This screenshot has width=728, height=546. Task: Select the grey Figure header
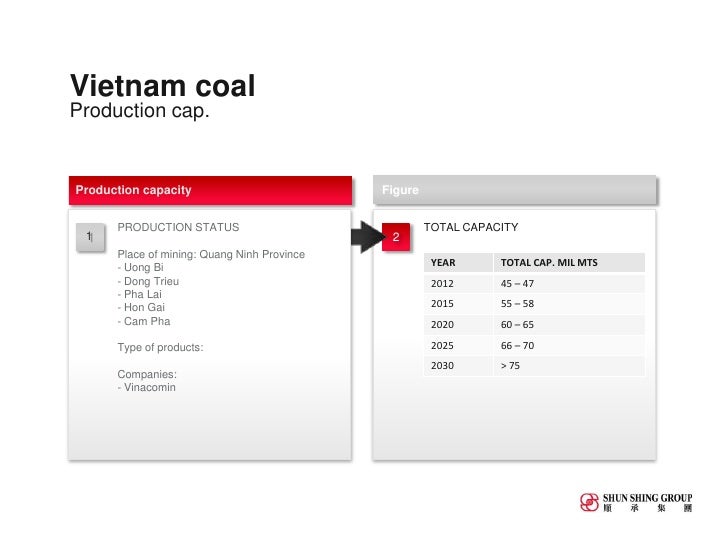[514, 190]
